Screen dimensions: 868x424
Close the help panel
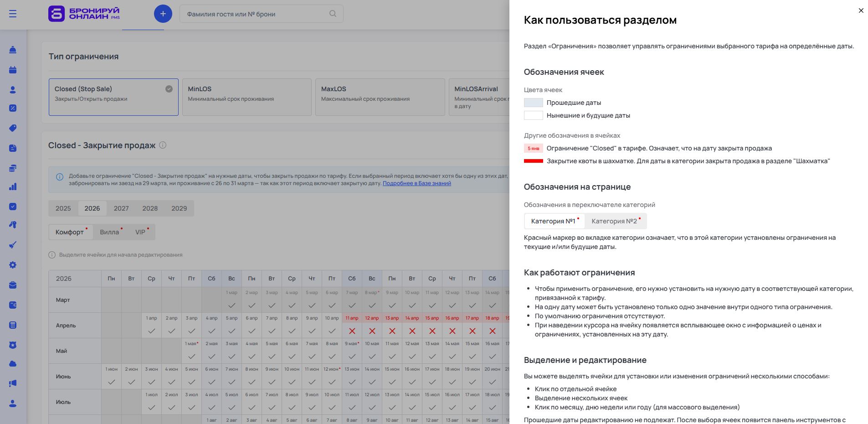click(x=861, y=10)
